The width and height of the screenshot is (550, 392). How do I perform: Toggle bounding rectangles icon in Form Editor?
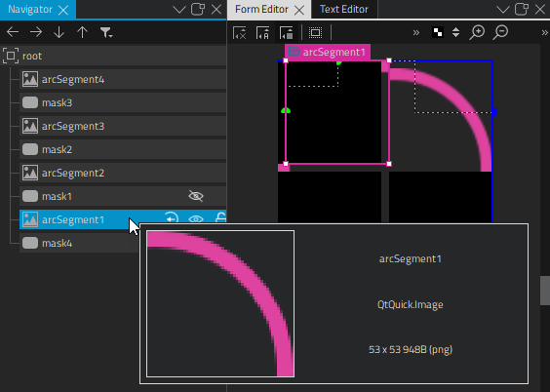click(x=315, y=32)
